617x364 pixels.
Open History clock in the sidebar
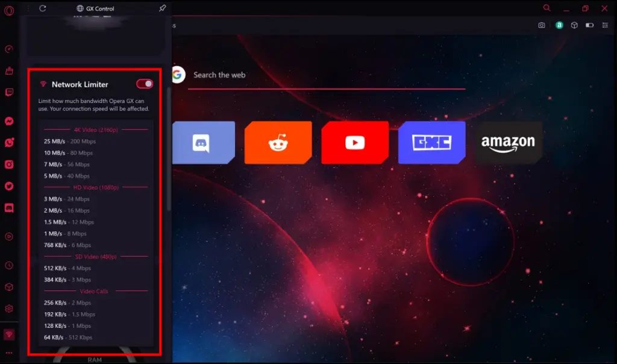9,266
